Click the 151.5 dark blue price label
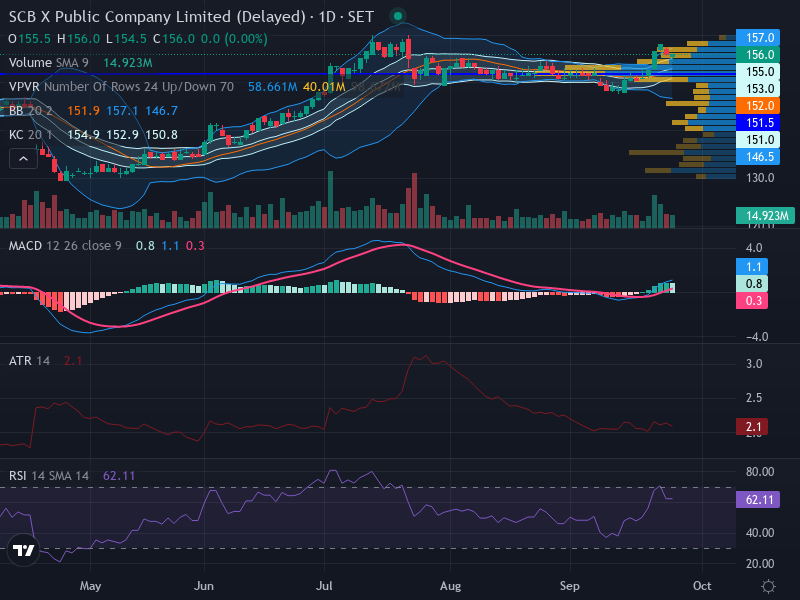 tap(758, 122)
